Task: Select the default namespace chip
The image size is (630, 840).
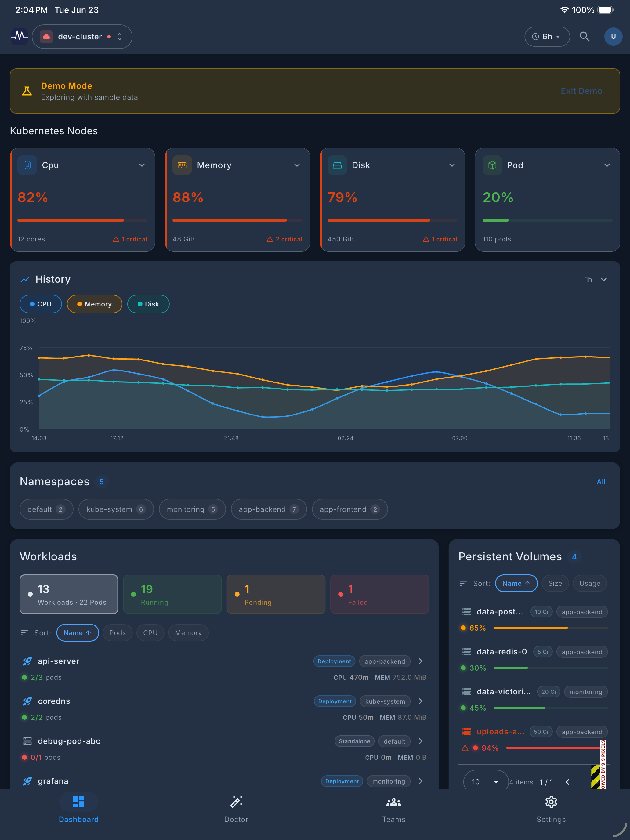Action: click(x=46, y=509)
